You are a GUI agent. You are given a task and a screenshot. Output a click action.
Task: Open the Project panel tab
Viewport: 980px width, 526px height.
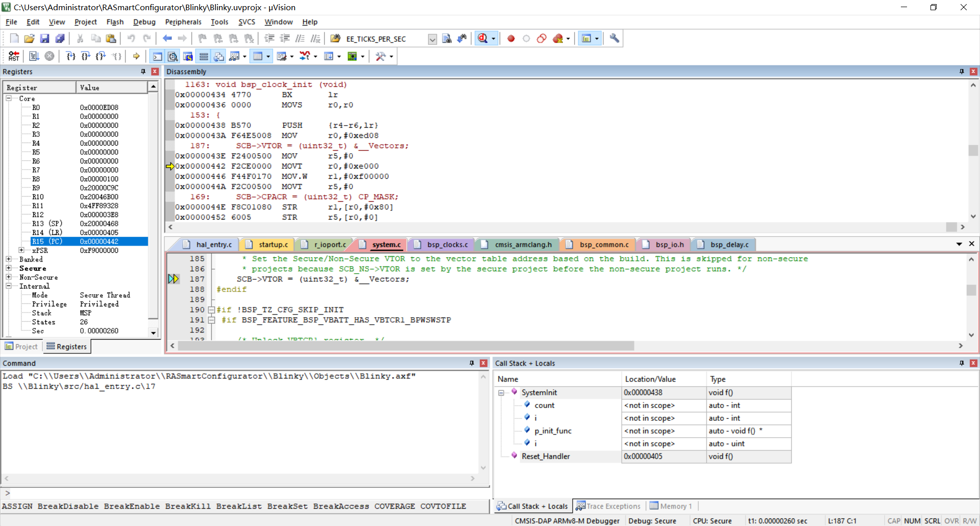(x=21, y=346)
